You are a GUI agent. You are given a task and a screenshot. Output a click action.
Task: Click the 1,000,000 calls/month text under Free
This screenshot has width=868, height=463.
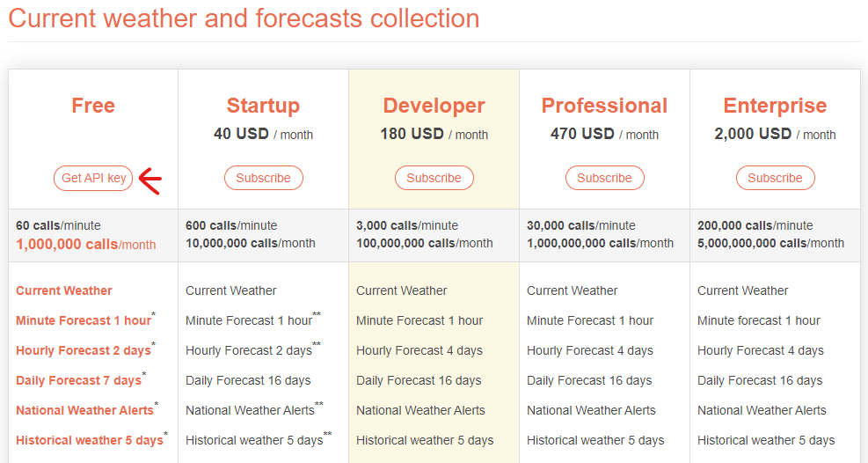(x=85, y=244)
